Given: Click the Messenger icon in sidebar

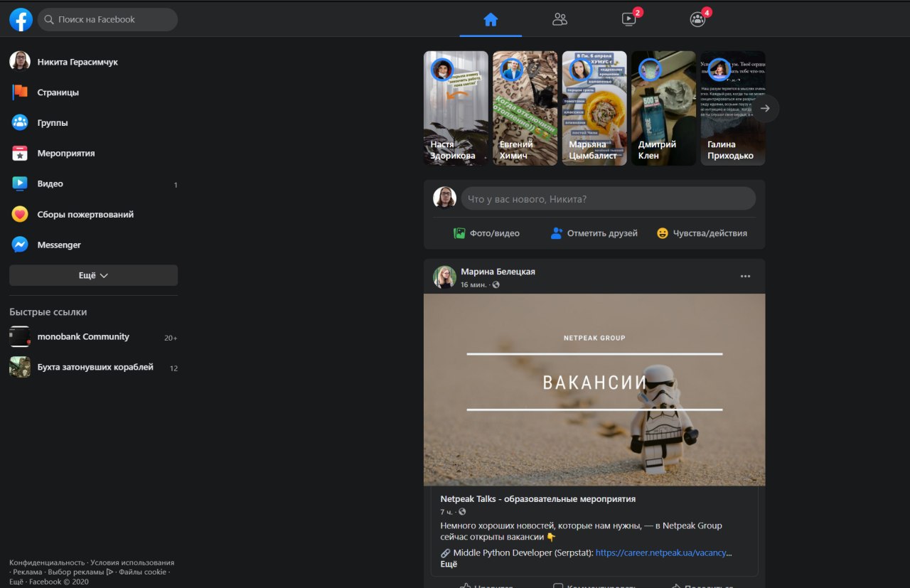Looking at the screenshot, I should point(20,245).
